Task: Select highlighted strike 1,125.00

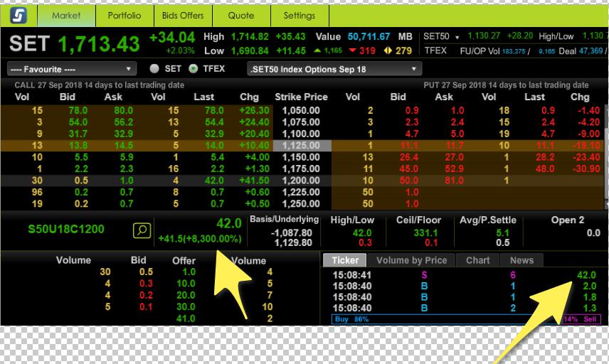Action: click(x=302, y=146)
